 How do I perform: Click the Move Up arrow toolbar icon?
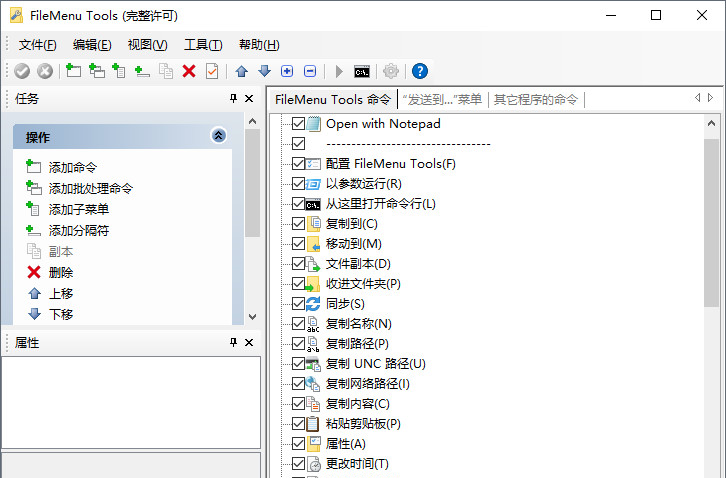point(242,71)
